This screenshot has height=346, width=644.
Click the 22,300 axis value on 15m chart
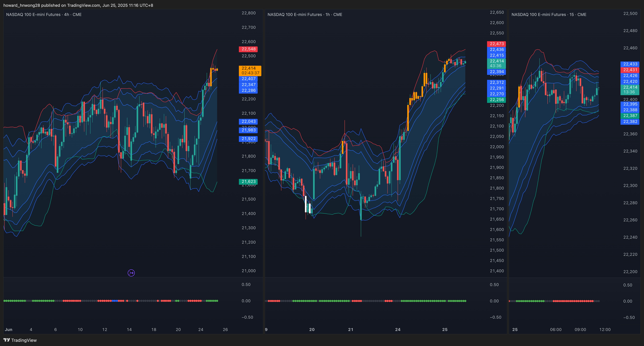pos(630,186)
